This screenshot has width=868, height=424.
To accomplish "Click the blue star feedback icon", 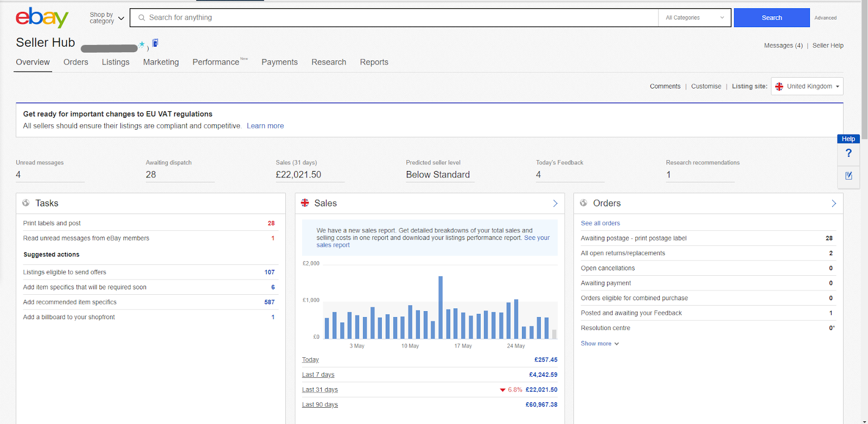I will tap(142, 44).
